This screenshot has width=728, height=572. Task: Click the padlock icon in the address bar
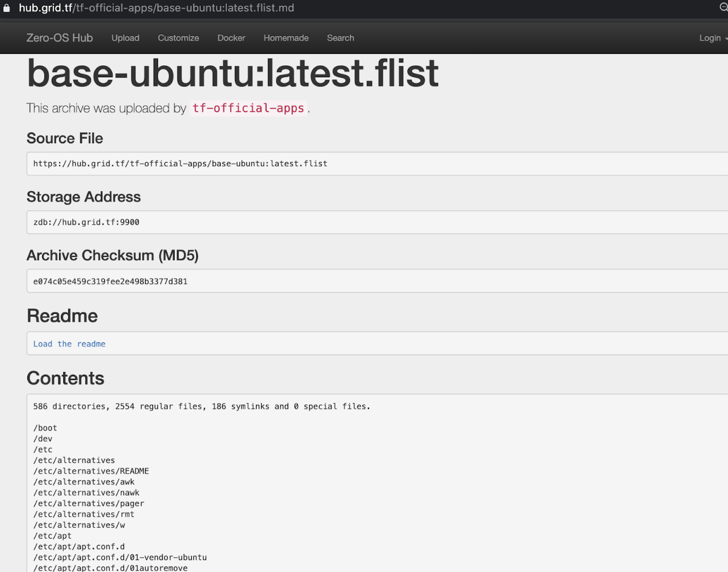(x=7, y=9)
